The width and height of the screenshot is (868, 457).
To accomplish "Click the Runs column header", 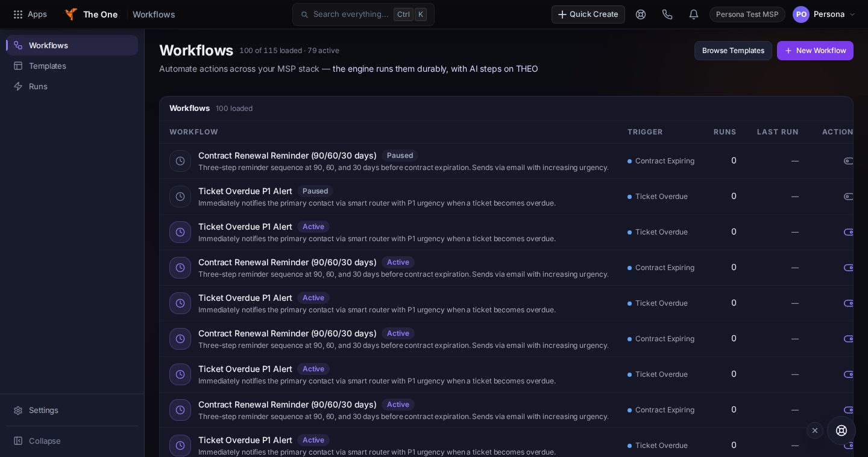I will click(725, 132).
